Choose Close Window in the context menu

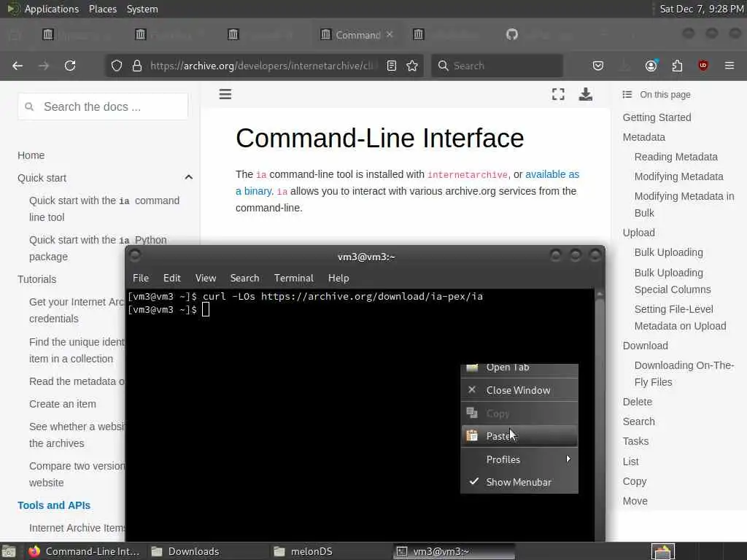[519, 390]
